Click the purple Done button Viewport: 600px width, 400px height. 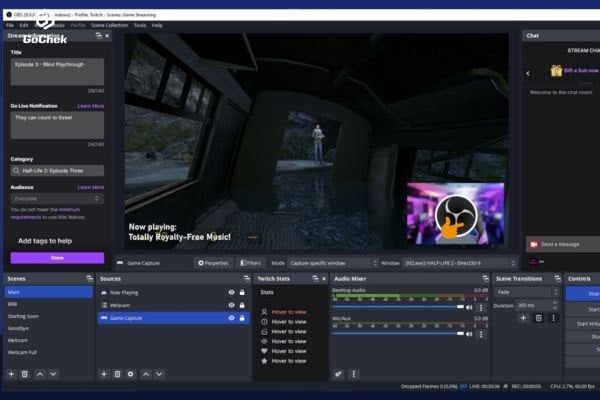[57, 257]
